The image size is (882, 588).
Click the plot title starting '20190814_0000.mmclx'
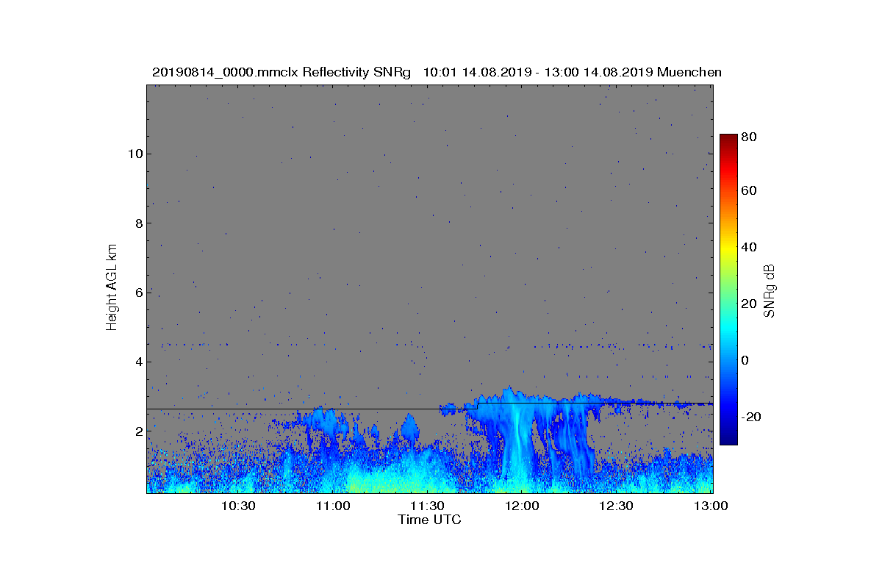click(x=437, y=72)
